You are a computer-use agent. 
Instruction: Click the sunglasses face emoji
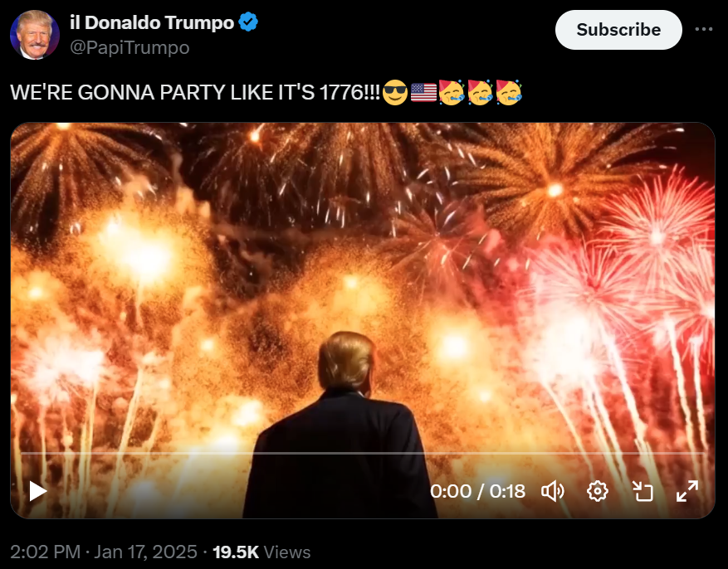pos(395,92)
